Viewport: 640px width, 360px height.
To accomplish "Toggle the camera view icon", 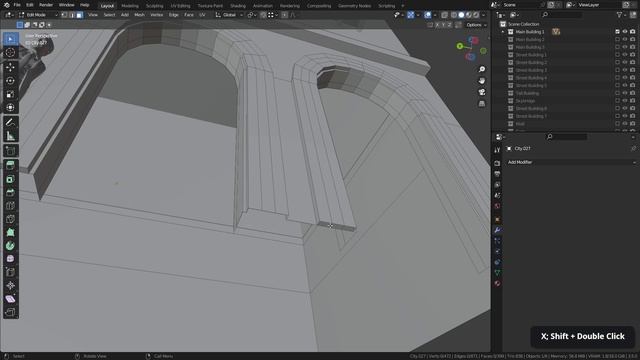I will 482,92.
